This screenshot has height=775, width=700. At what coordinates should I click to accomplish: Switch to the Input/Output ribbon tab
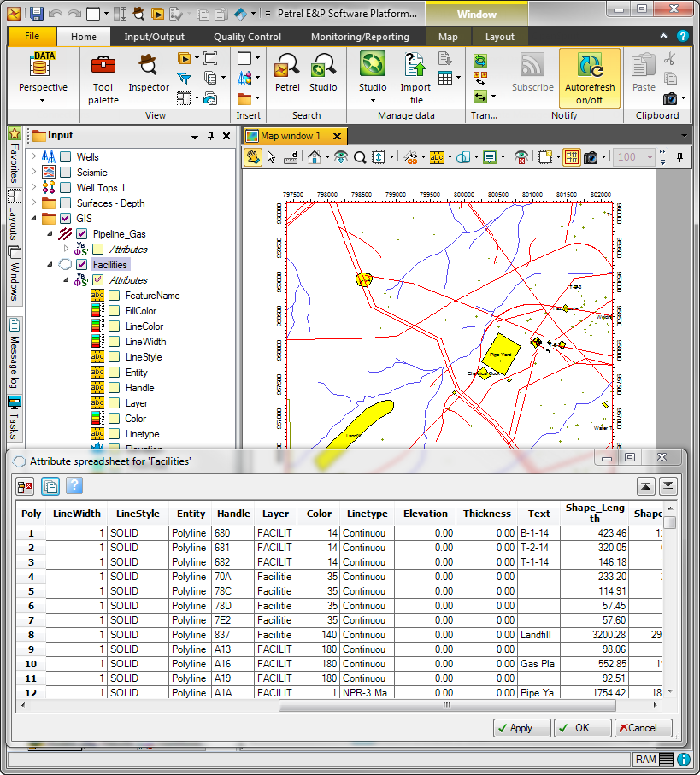(x=154, y=37)
